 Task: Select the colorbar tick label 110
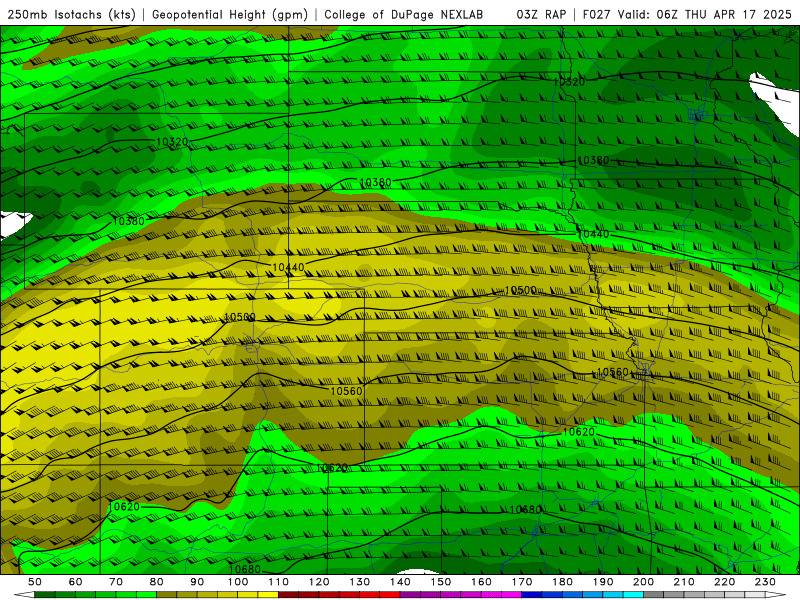(x=279, y=582)
